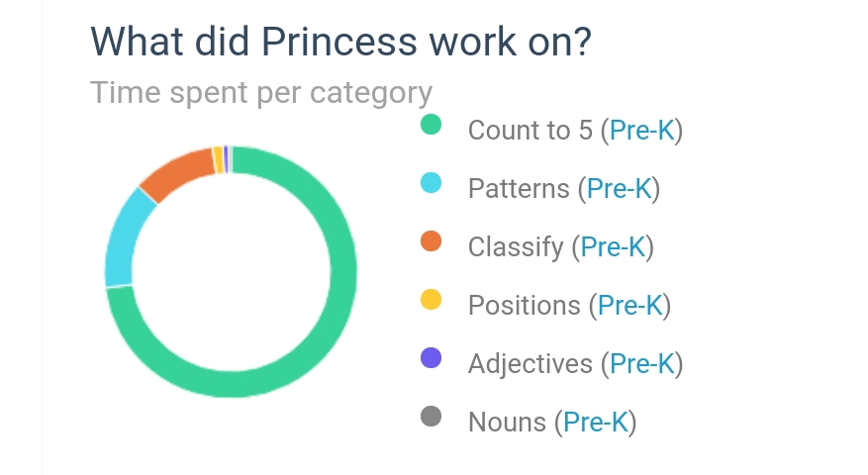Image resolution: width=868 pixels, height=475 pixels.
Task: Open the Pre-K link beside Positions
Action: tap(630, 306)
